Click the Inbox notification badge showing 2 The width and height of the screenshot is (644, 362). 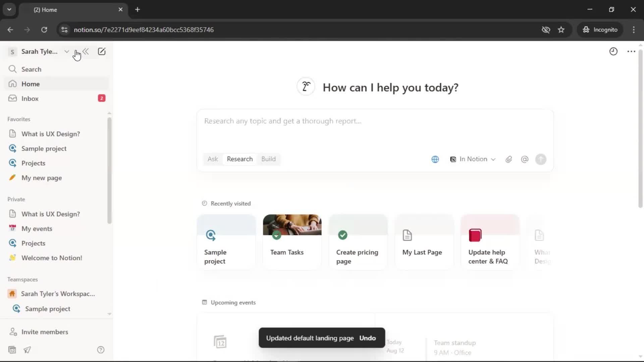click(102, 98)
